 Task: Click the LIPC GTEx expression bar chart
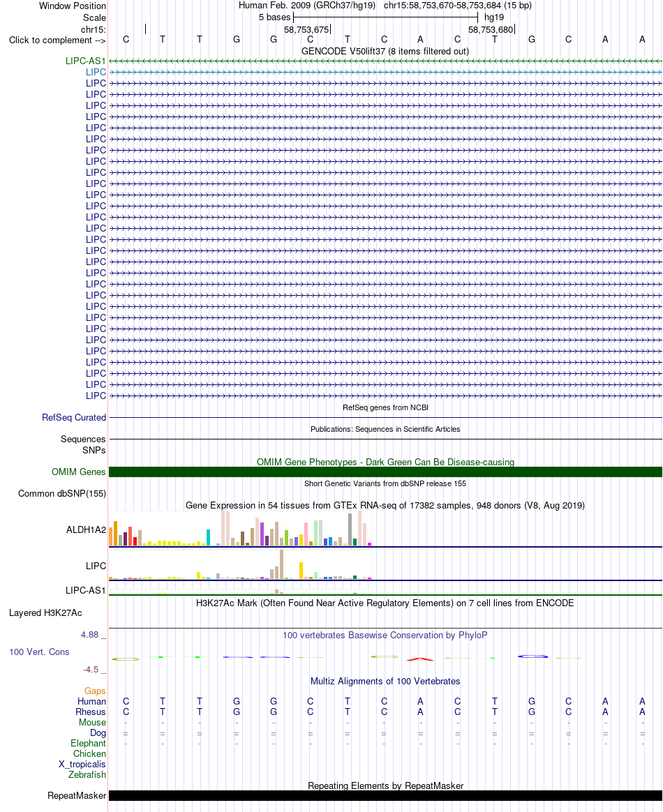(241, 564)
